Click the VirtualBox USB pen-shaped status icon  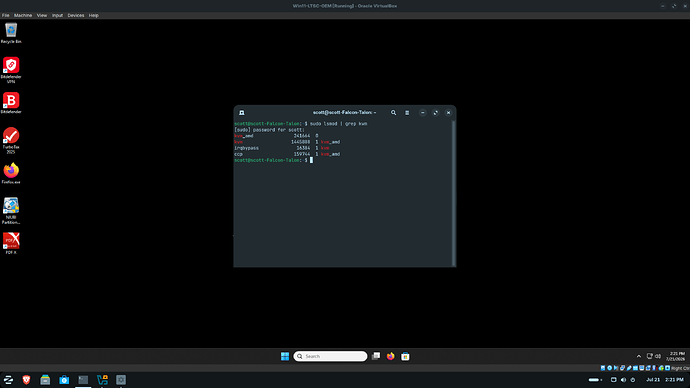629,368
